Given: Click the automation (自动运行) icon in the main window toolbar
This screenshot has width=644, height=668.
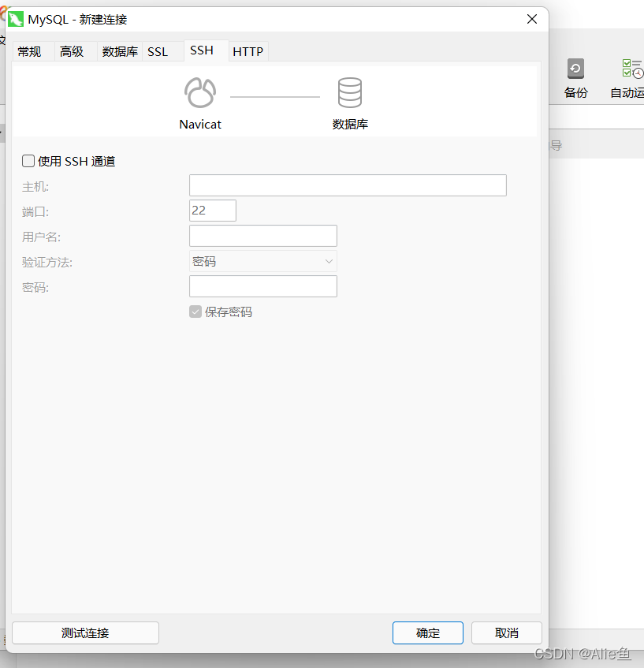Looking at the screenshot, I should point(632,69).
